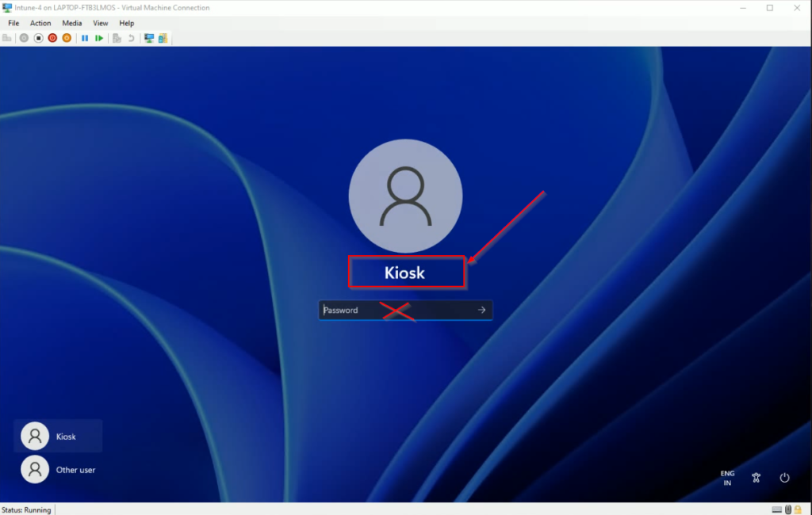
Task: Open the View menu
Action: click(x=100, y=23)
